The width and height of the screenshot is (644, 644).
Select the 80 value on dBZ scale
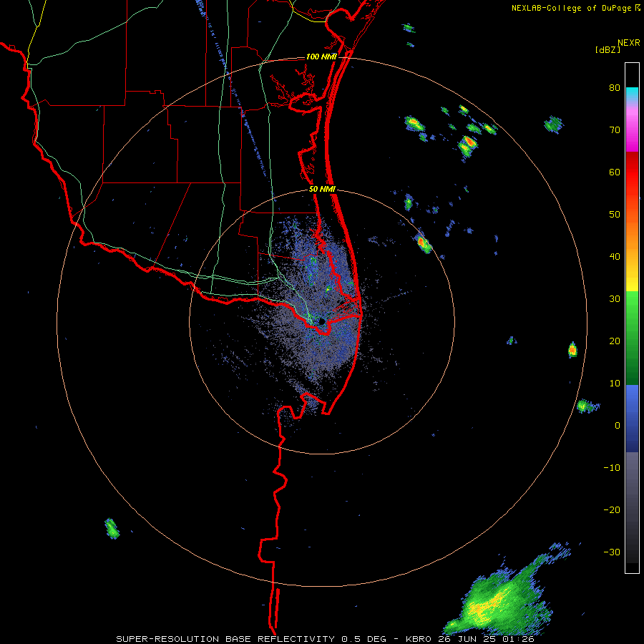615,88
